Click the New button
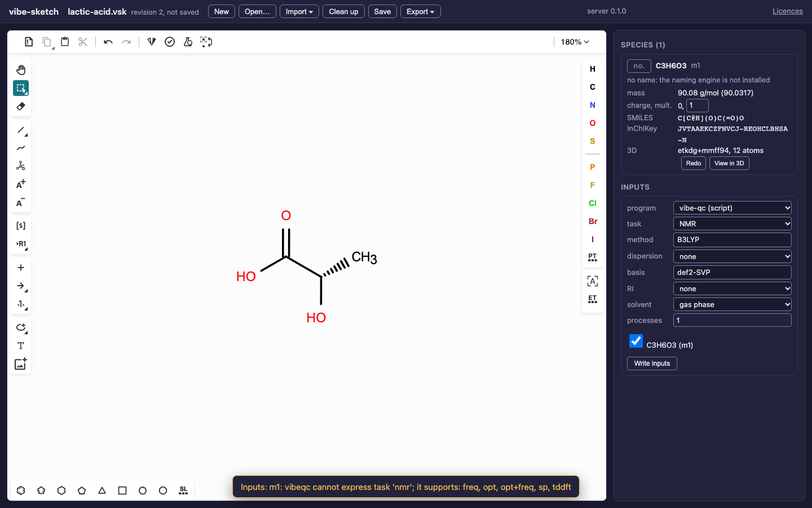This screenshot has height=508, width=812. (222, 11)
